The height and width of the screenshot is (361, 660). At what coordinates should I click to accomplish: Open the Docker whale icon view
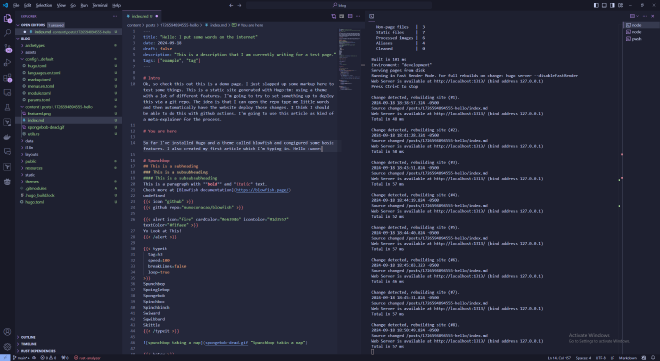tap(7, 137)
